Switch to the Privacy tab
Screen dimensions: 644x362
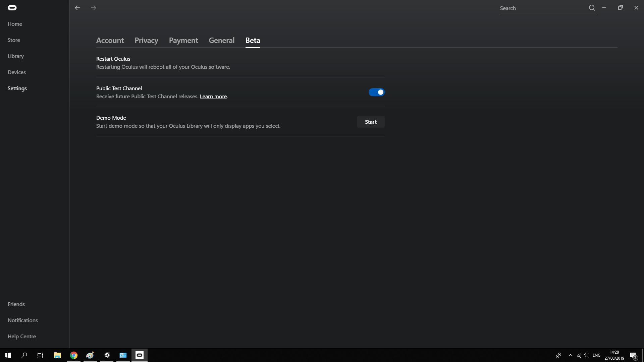pyautogui.click(x=146, y=40)
